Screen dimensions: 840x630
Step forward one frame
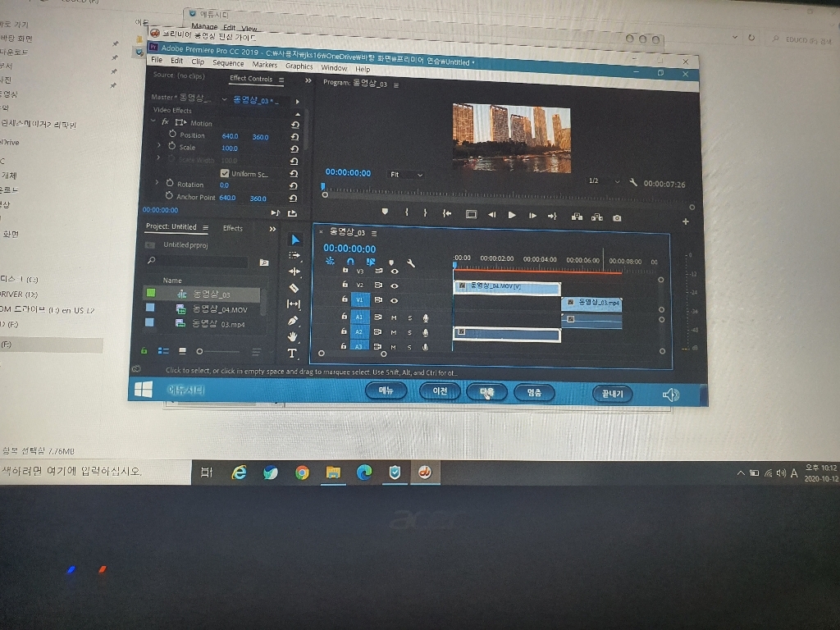[532, 216]
